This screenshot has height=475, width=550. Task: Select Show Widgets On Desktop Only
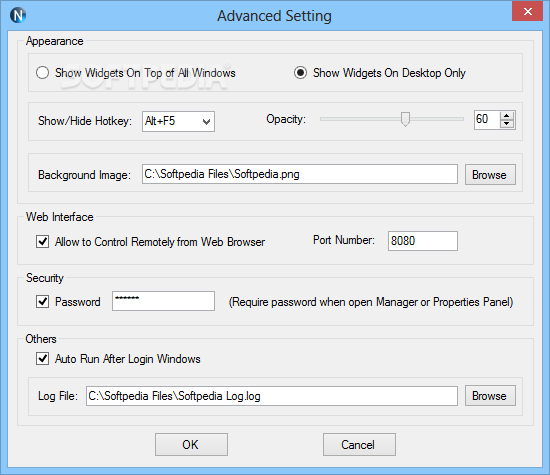300,73
